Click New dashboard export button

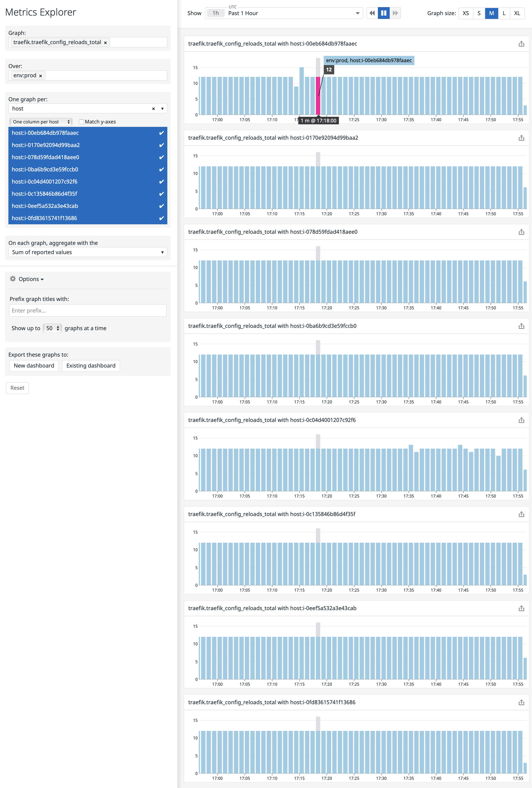(x=34, y=365)
